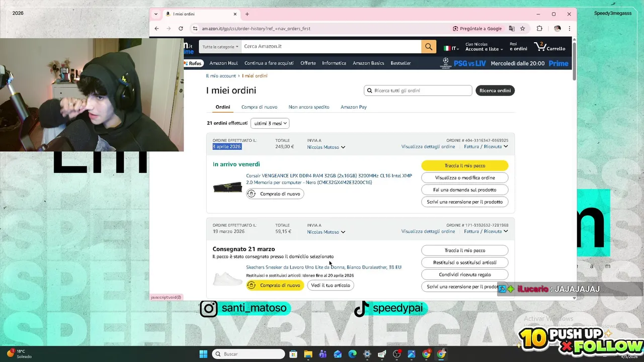The width and height of the screenshot is (644, 362).
Task: Click the translate page icon
Action: click(512, 29)
